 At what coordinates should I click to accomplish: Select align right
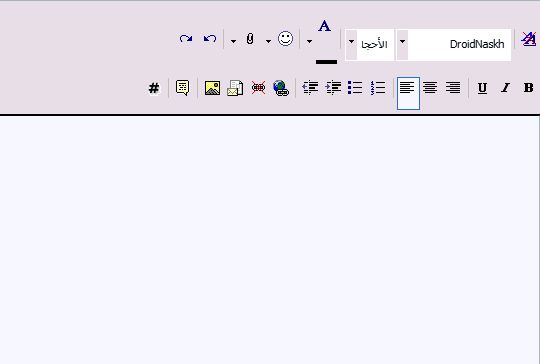453,88
